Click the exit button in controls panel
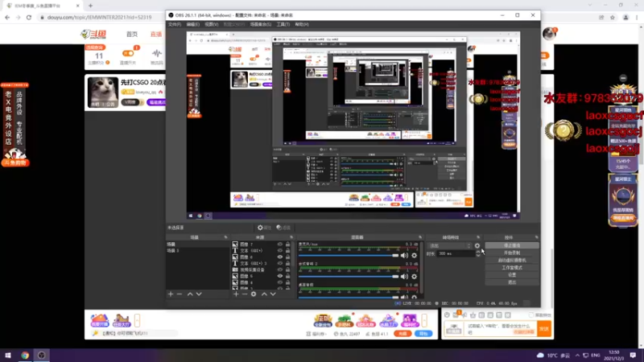Image resolution: width=644 pixels, height=362 pixels. (512, 282)
